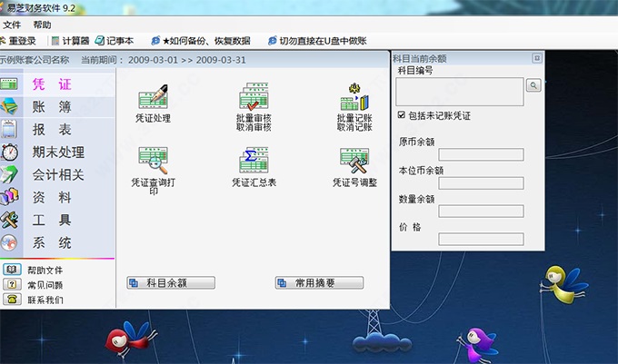Click the 帮助文件 book icon
Image resolution: width=618 pixels, height=364 pixels.
click(12, 270)
